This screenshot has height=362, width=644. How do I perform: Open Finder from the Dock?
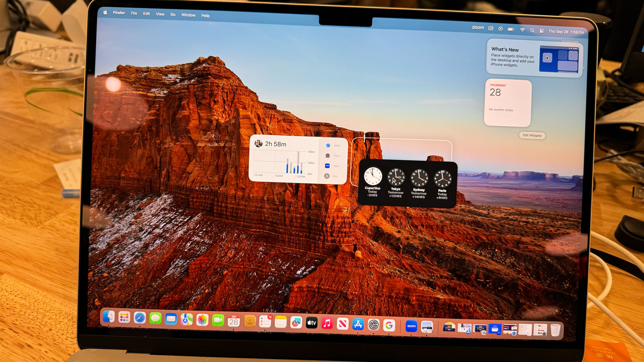pyautogui.click(x=109, y=316)
